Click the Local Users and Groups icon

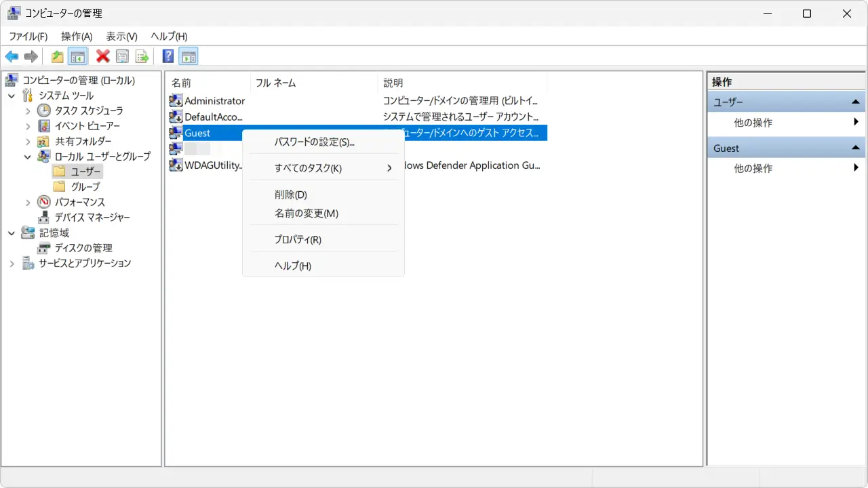point(44,157)
